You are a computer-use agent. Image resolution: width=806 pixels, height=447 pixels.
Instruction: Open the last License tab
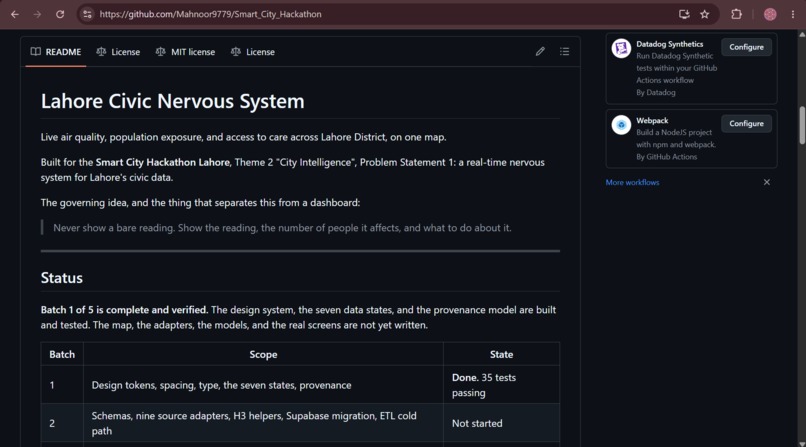coord(253,52)
